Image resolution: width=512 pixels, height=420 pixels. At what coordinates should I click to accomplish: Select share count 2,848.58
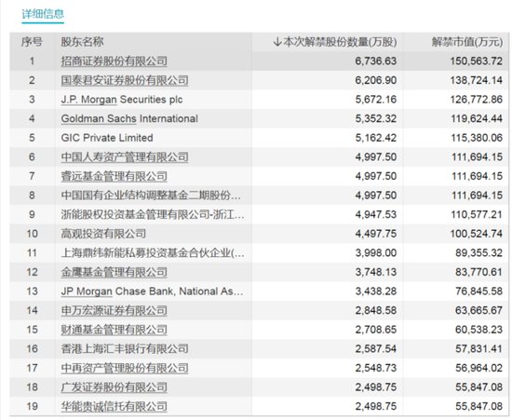tap(376, 311)
